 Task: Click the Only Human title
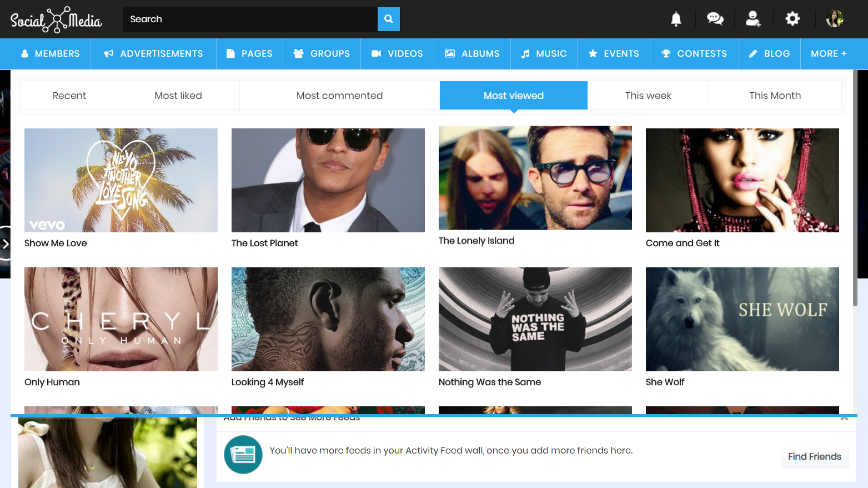click(52, 382)
